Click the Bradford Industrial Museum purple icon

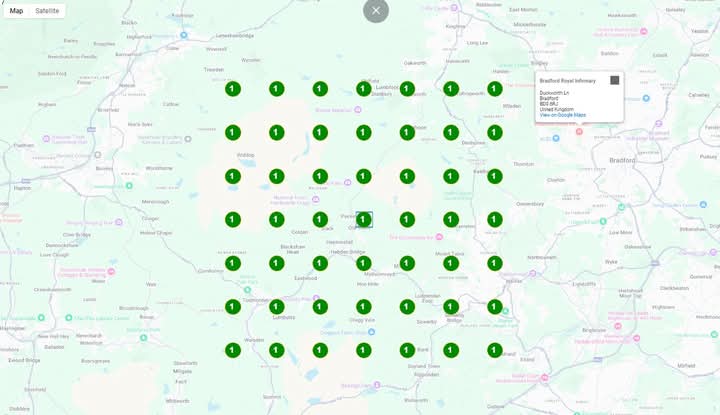pyautogui.click(x=659, y=123)
